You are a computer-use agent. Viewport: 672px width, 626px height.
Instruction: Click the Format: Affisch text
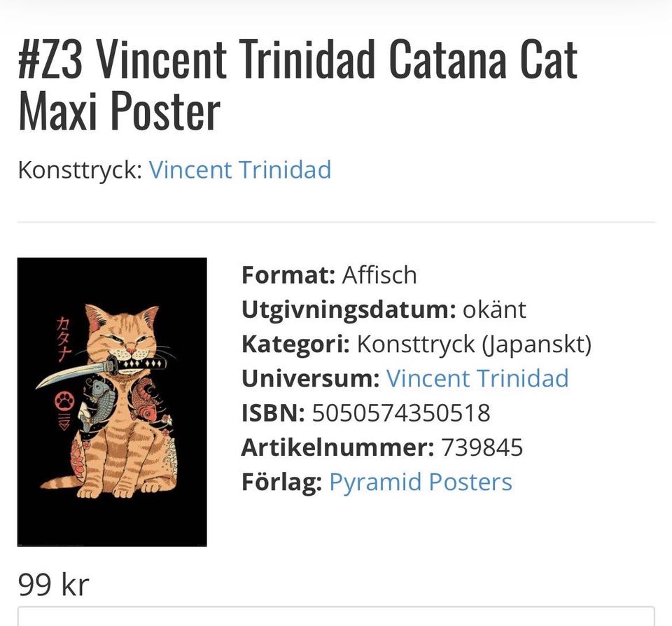point(329,274)
